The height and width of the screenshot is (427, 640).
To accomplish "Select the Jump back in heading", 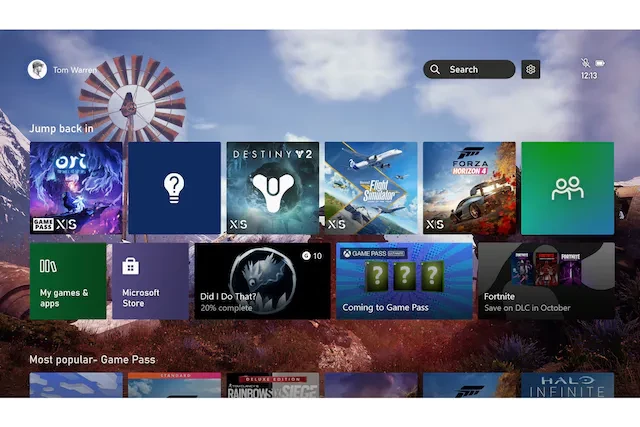I will coord(61,129).
